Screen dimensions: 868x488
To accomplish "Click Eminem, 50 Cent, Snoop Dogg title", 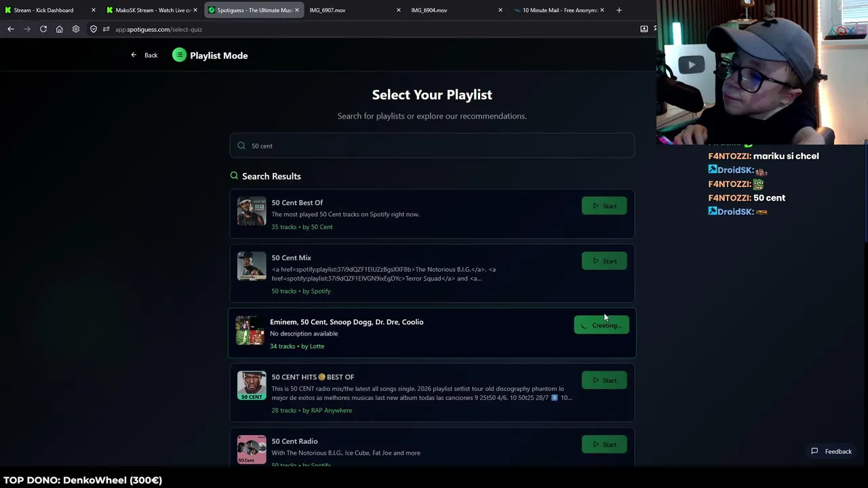I will (347, 322).
